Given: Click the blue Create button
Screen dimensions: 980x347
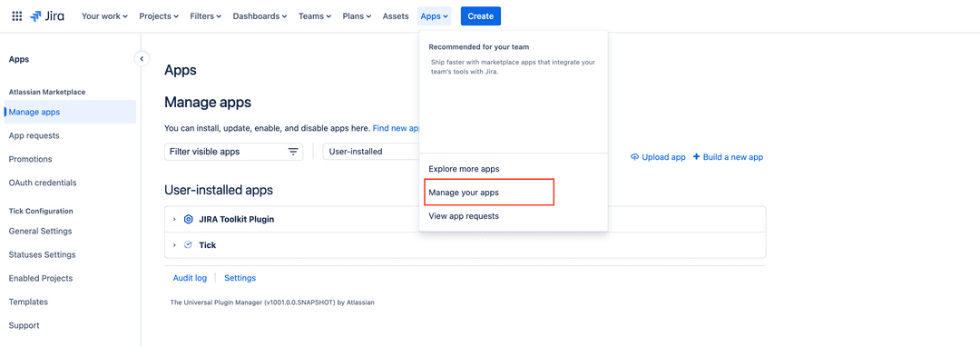Looking at the screenshot, I should [x=481, y=16].
